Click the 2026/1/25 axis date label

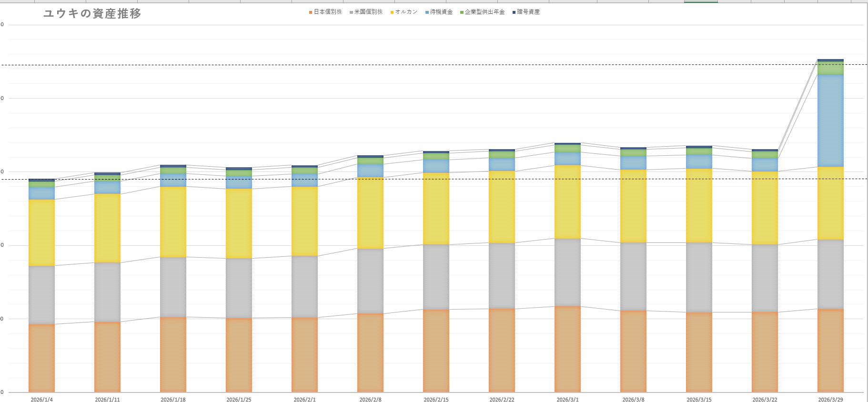pyautogui.click(x=239, y=399)
